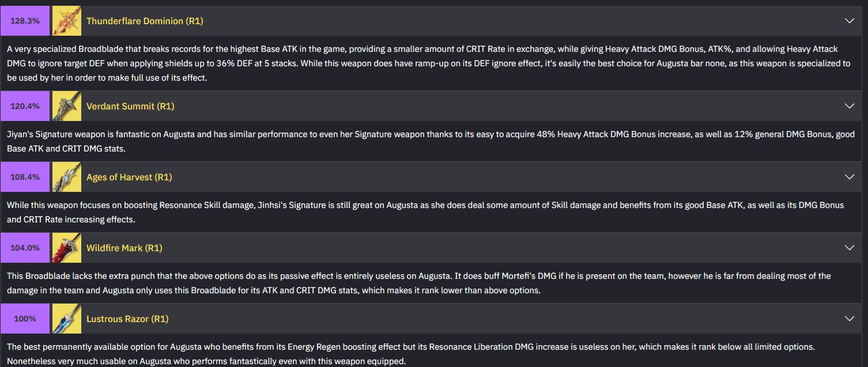Select the Verdant Summit (R1) title
This screenshot has width=868, height=367.
[130, 106]
